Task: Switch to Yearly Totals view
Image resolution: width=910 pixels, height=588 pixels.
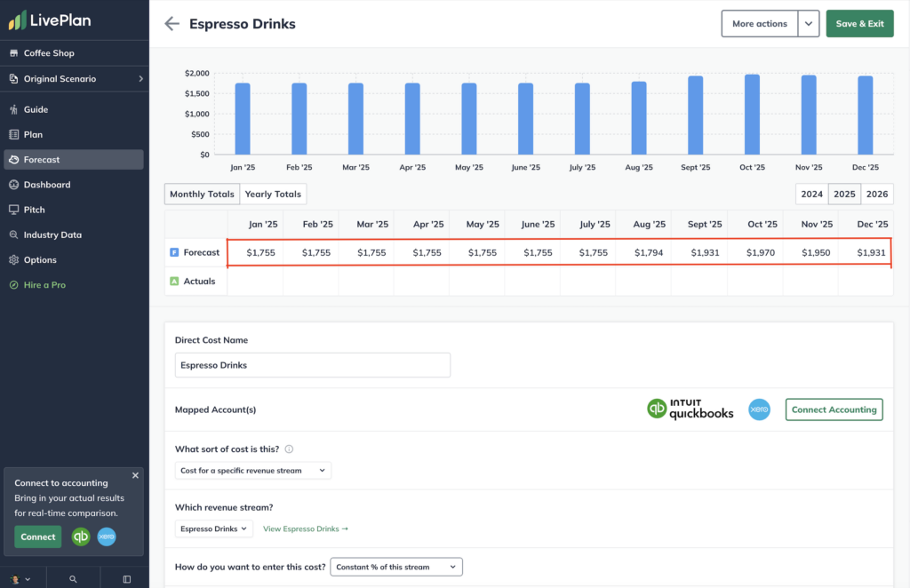Action: pyautogui.click(x=273, y=194)
